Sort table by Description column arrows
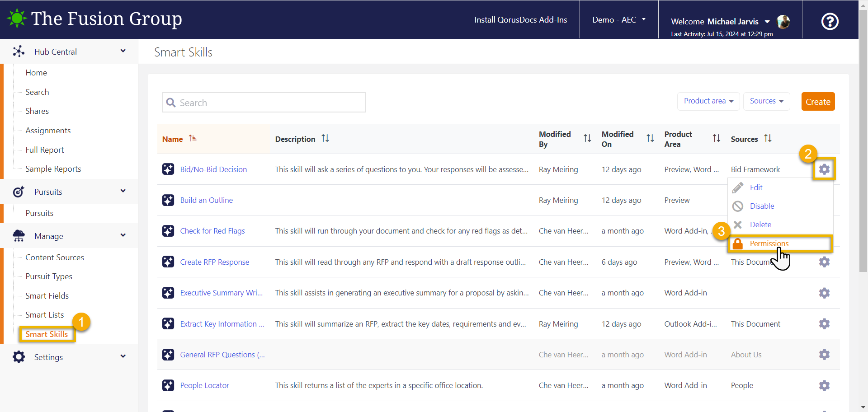 (325, 139)
